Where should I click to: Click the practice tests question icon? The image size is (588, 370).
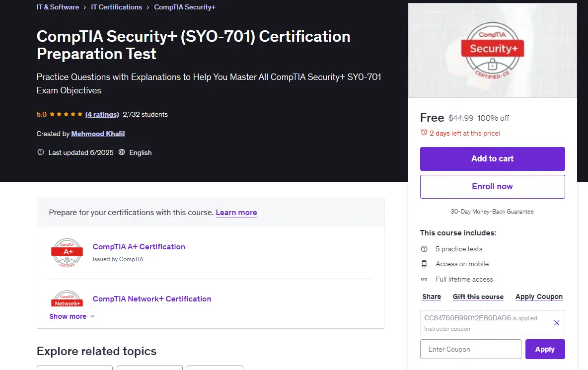[x=424, y=249]
